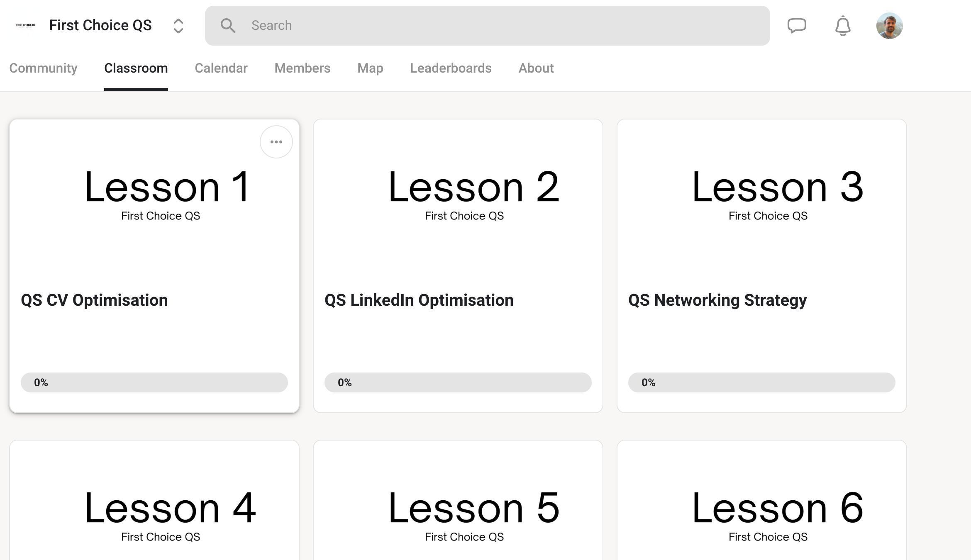
Task: Go to the Members tab
Action: 303,68
